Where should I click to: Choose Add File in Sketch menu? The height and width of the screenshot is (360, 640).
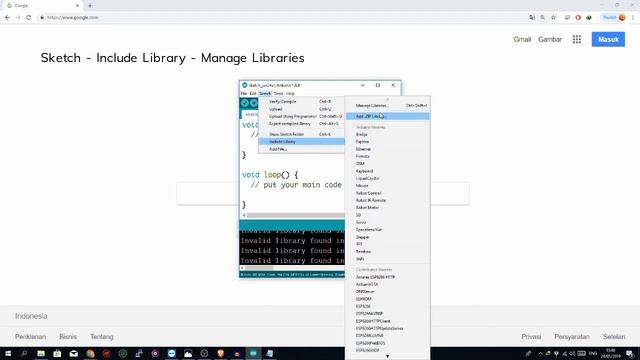click(x=302, y=149)
